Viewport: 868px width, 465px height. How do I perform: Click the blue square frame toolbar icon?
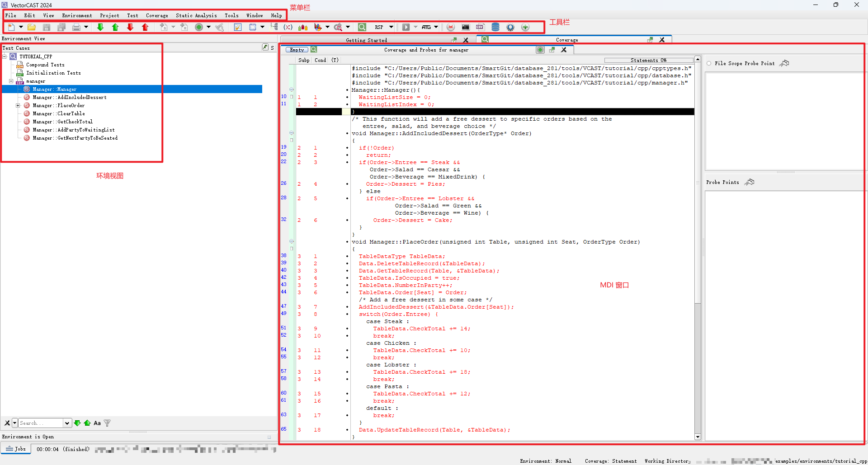253,27
